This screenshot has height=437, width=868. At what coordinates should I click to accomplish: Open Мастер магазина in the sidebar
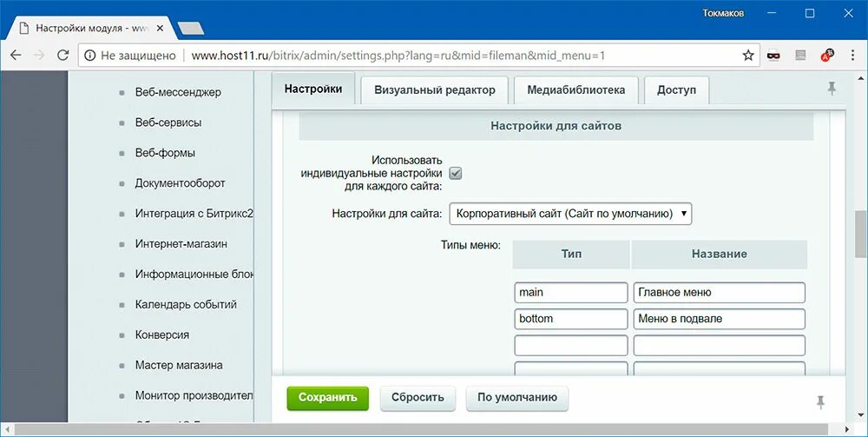pos(179,366)
